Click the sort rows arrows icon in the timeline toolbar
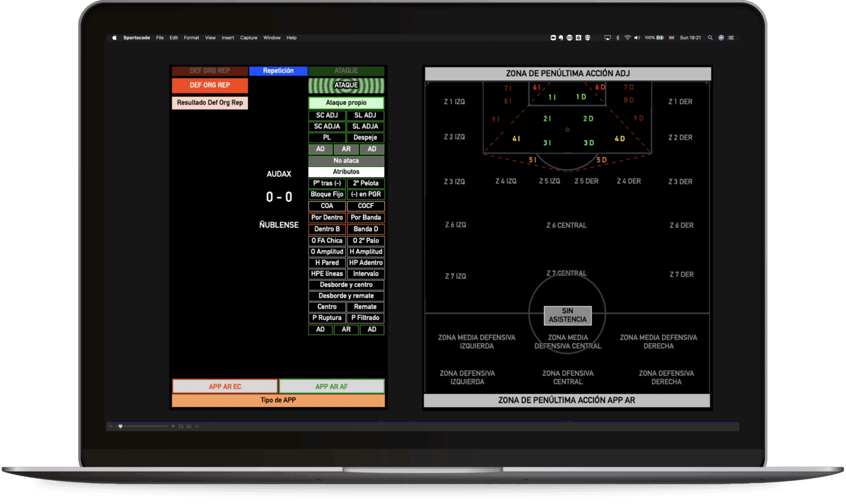The image size is (846, 504). click(x=197, y=426)
